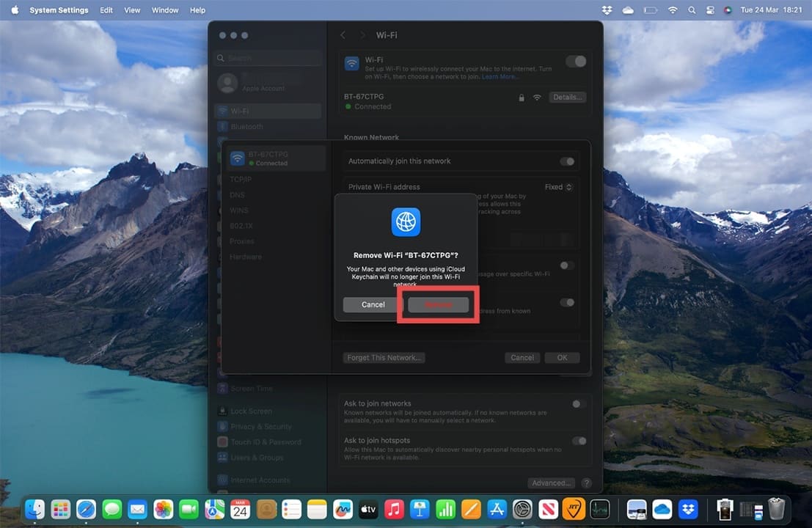Click Wi-Fi status icon in the menu bar
Screen dimensions: 812x528
tap(672, 10)
